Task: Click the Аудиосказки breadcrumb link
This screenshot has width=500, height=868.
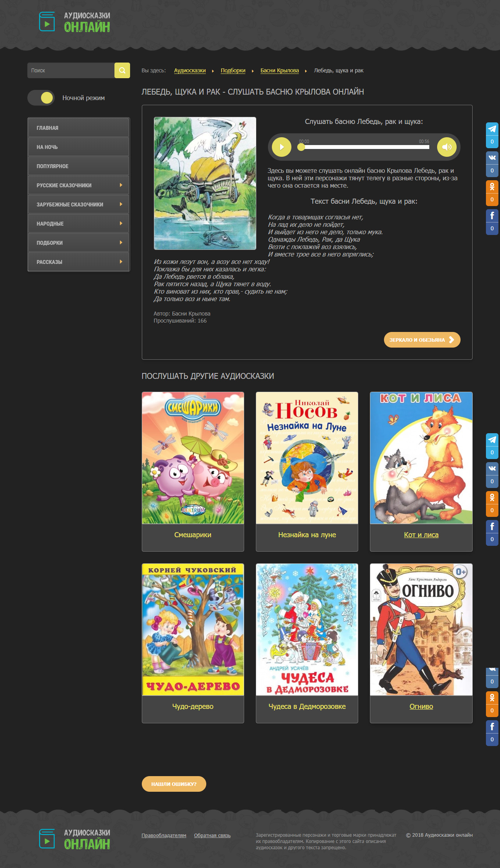Action: 190,70
